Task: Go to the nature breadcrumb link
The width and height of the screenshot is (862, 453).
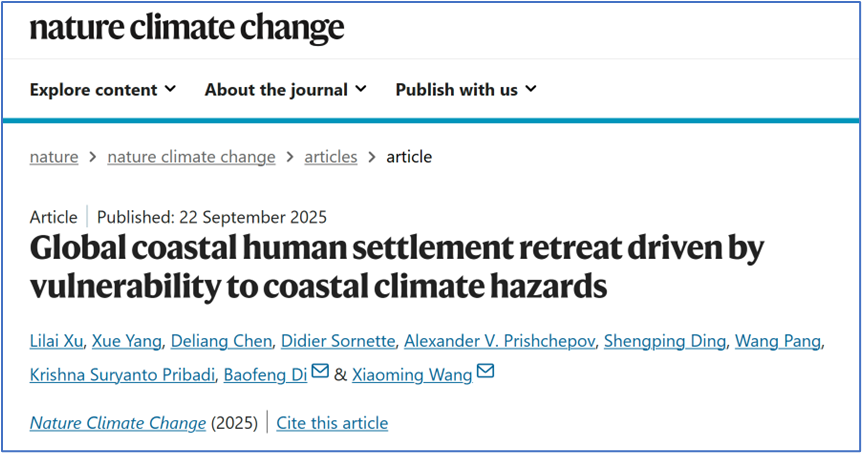Action: pos(54,157)
